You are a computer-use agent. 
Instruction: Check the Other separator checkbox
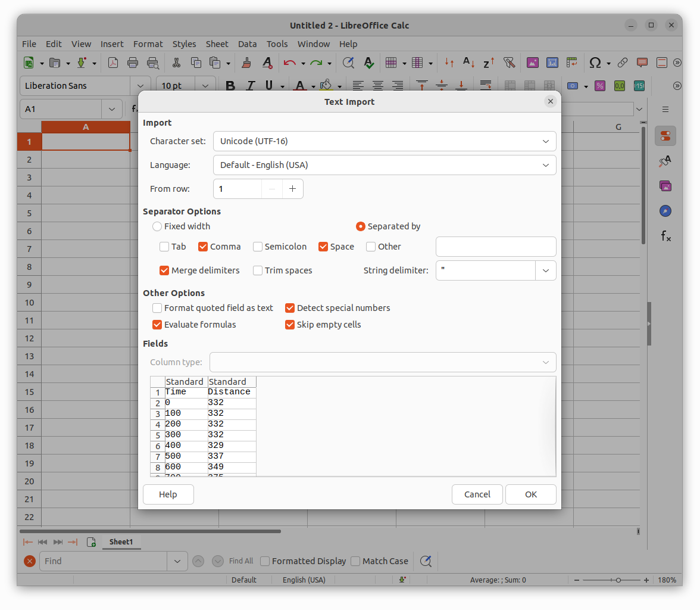coord(371,247)
